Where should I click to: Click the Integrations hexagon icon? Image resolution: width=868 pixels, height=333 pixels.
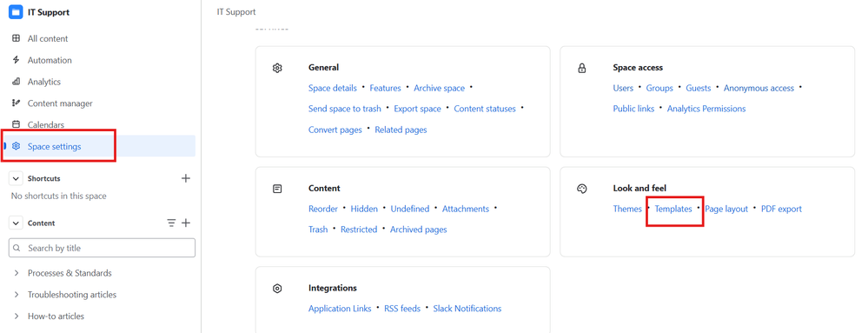click(x=277, y=289)
